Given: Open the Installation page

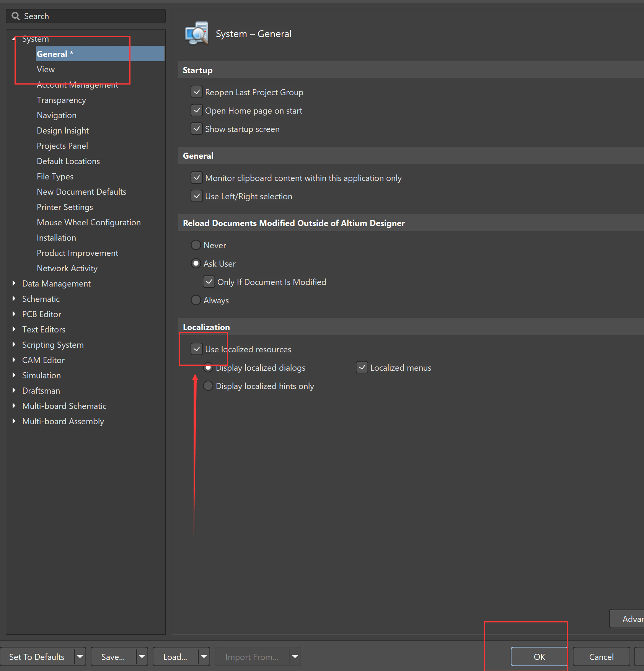Looking at the screenshot, I should [56, 238].
